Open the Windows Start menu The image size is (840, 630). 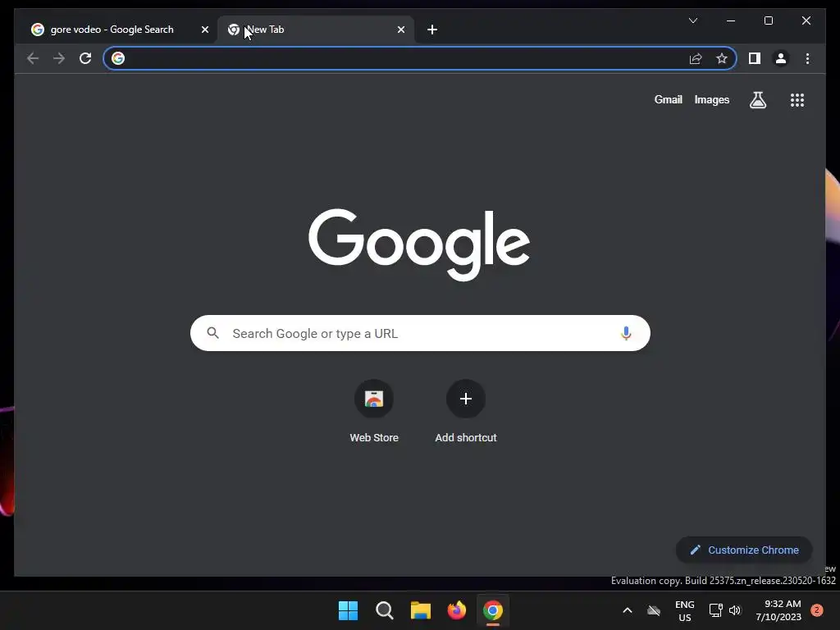tap(348, 610)
